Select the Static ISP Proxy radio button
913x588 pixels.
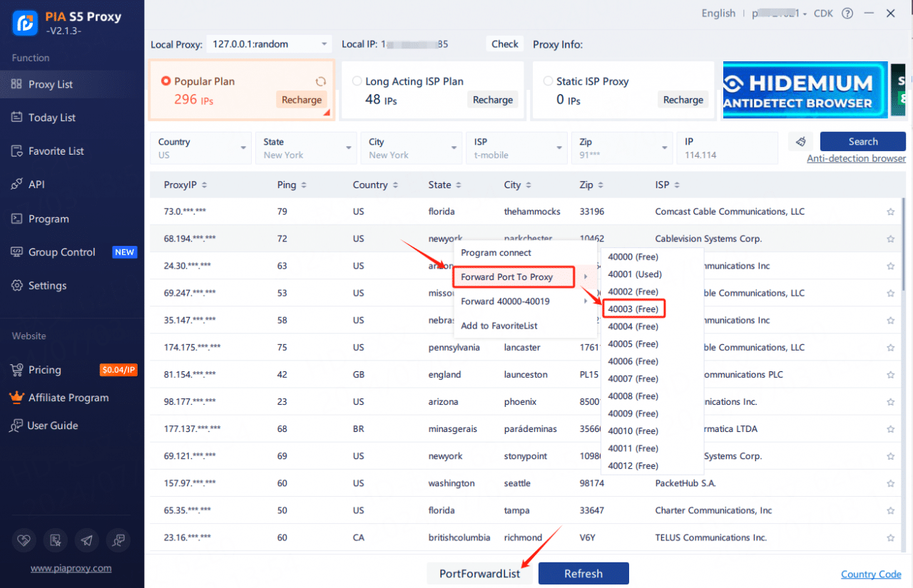point(549,81)
